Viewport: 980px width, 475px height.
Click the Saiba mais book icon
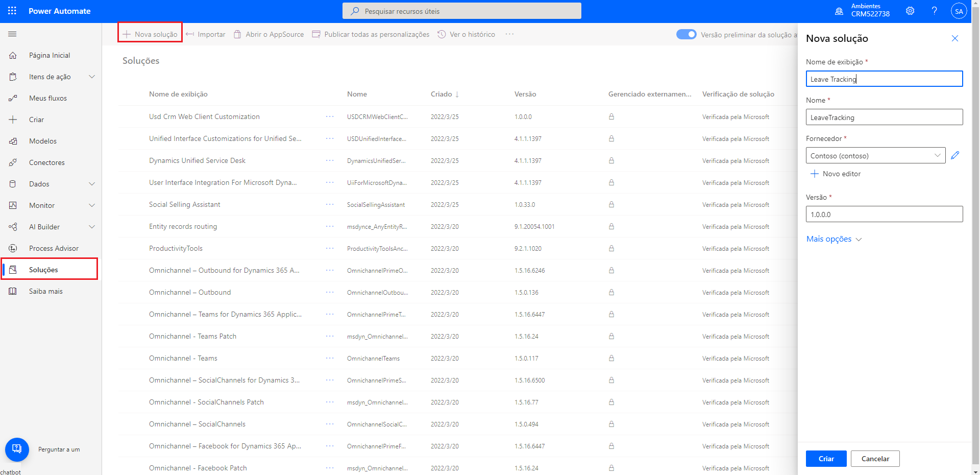coord(13,291)
